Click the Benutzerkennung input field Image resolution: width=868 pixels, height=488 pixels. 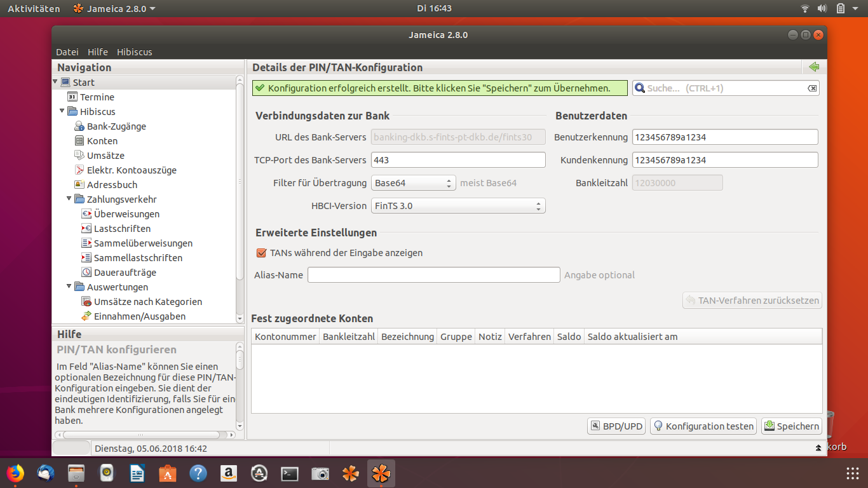(725, 137)
